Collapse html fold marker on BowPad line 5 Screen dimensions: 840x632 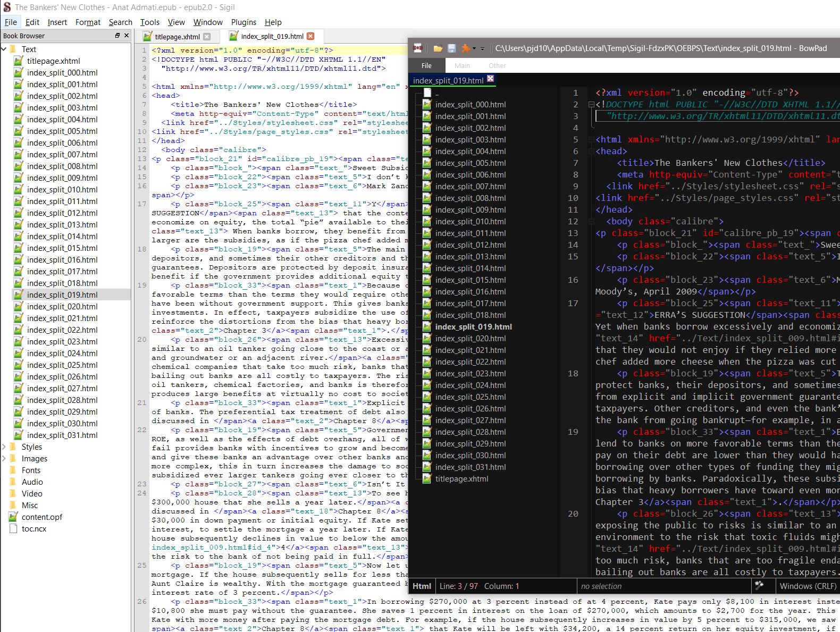(x=591, y=140)
